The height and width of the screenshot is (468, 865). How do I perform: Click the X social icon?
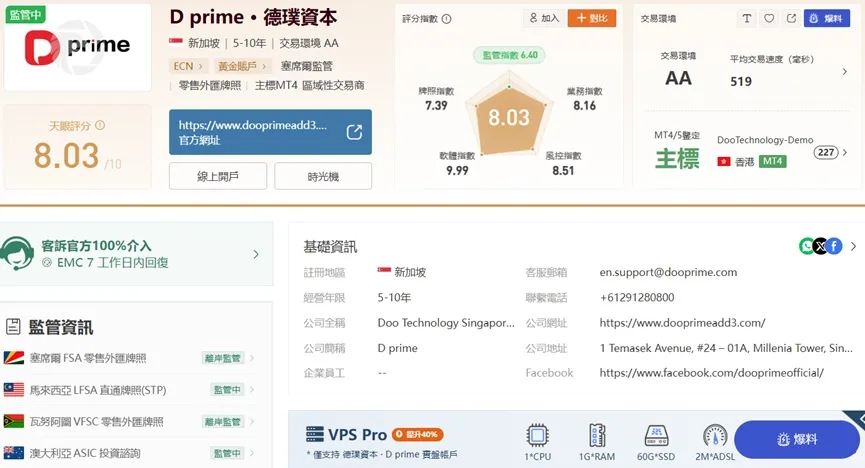(820, 246)
